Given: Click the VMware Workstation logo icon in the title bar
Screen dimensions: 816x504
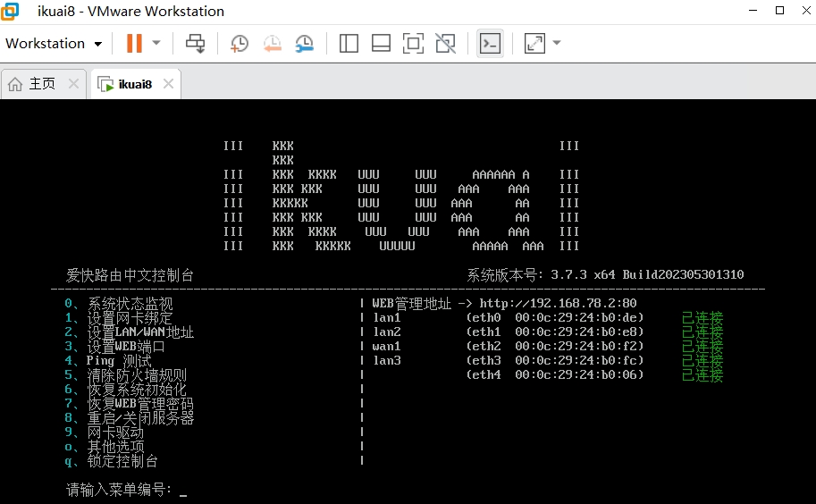Looking at the screenshot, I should [10, 11].
